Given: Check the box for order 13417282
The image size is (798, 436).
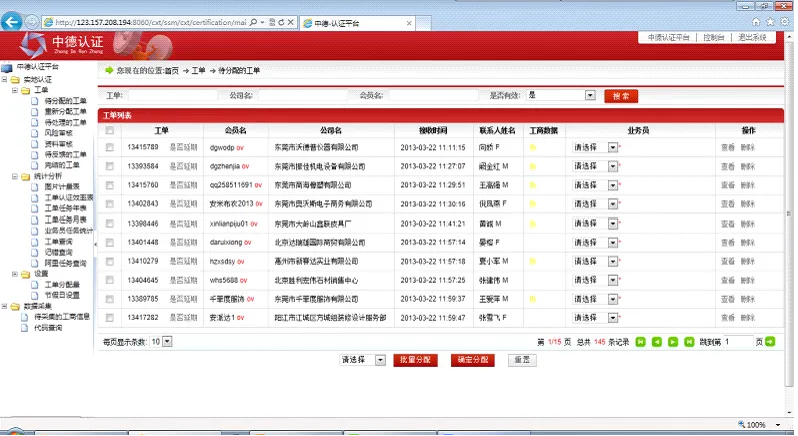Looking at the screenshot, I should click(x=109, y=318).
